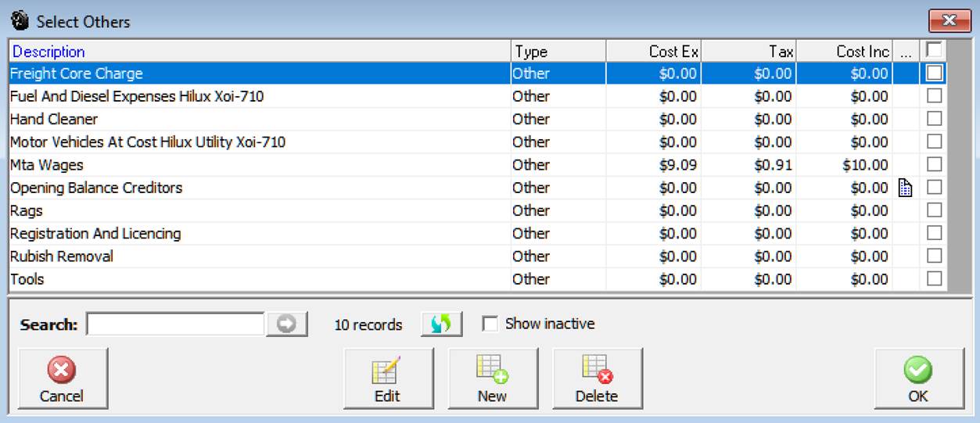
Task: Select the Registration And Licencing row
Action: click(95, 234)
